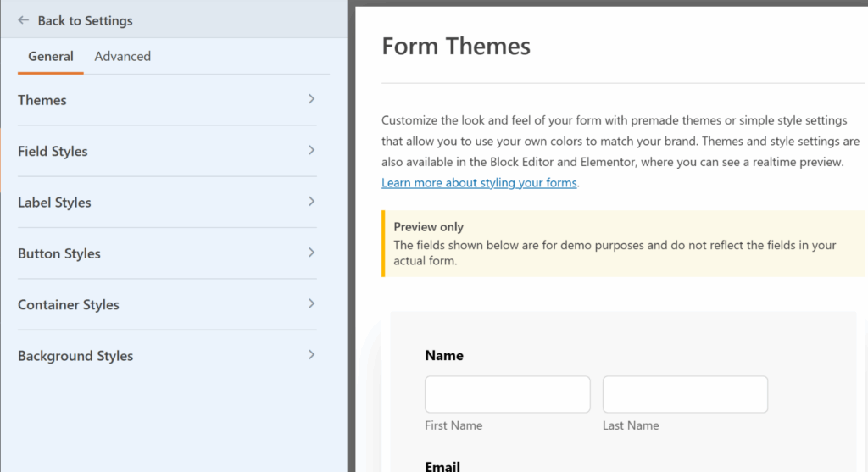Open Learn more about styling your forms link

click(479, 182)
